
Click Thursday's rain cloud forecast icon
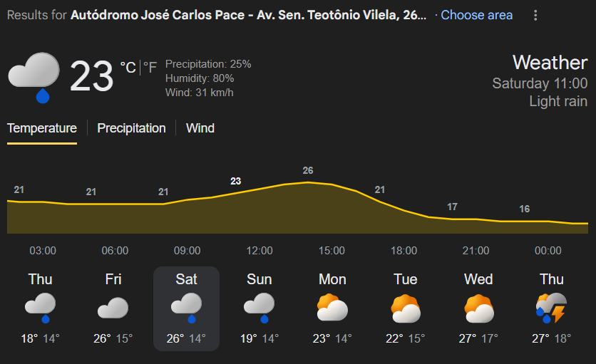pos(41,308)
